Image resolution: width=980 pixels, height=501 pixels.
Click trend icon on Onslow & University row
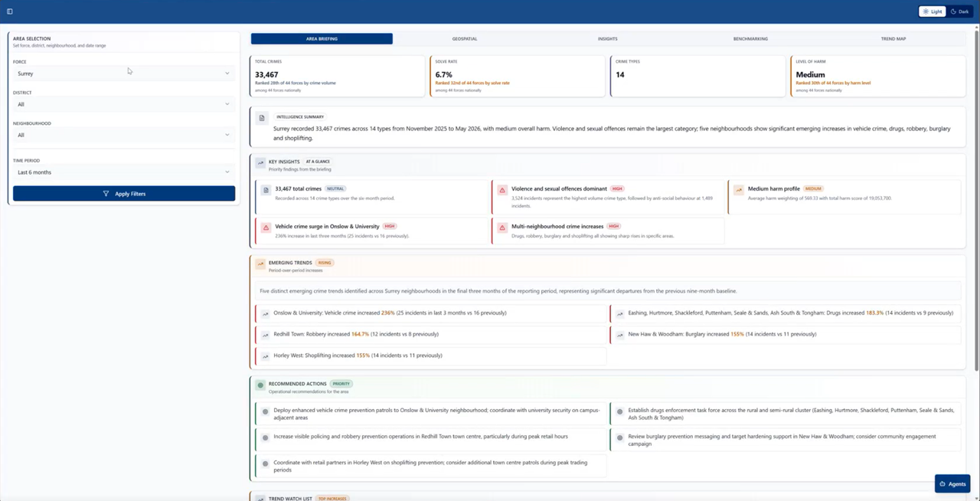coord(266,313)
